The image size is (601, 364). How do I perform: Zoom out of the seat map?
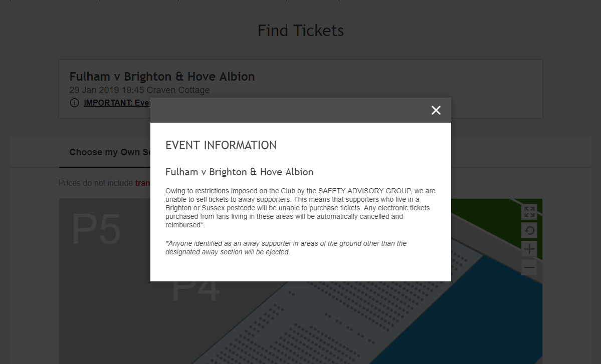529,267
